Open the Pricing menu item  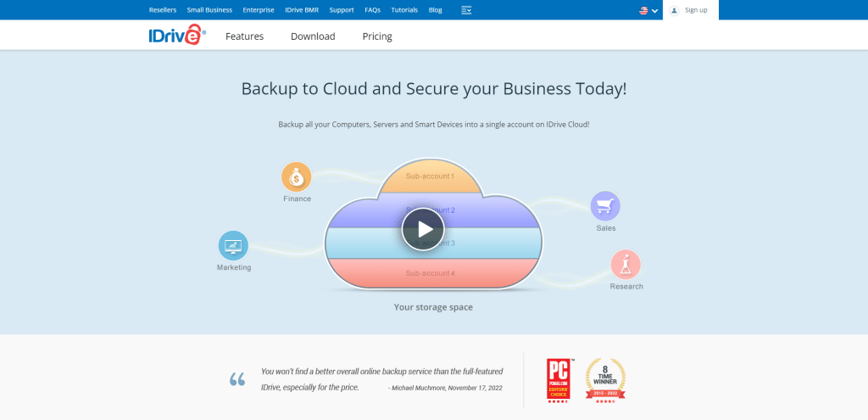[377, 36]
